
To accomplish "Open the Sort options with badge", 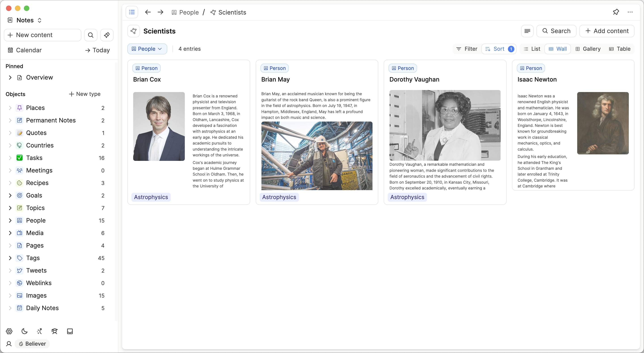I will 499,49.
